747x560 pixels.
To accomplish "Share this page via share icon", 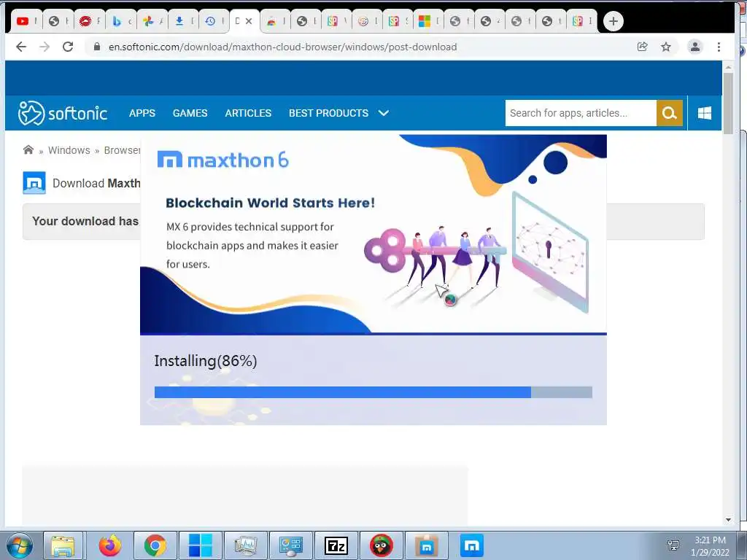I will tap(642, 47).
